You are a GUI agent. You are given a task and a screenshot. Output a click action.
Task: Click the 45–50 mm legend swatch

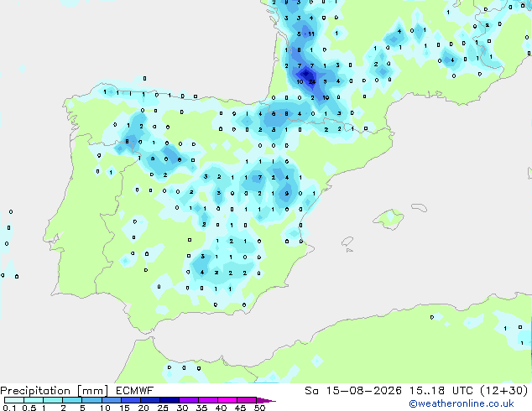click(x=247, y=400)
